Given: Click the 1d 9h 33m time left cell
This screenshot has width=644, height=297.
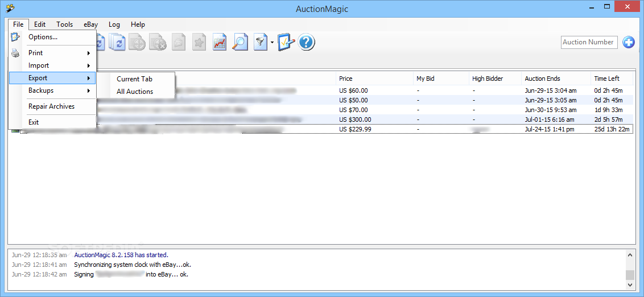Looking at the screenshot, I should point(608,110).
